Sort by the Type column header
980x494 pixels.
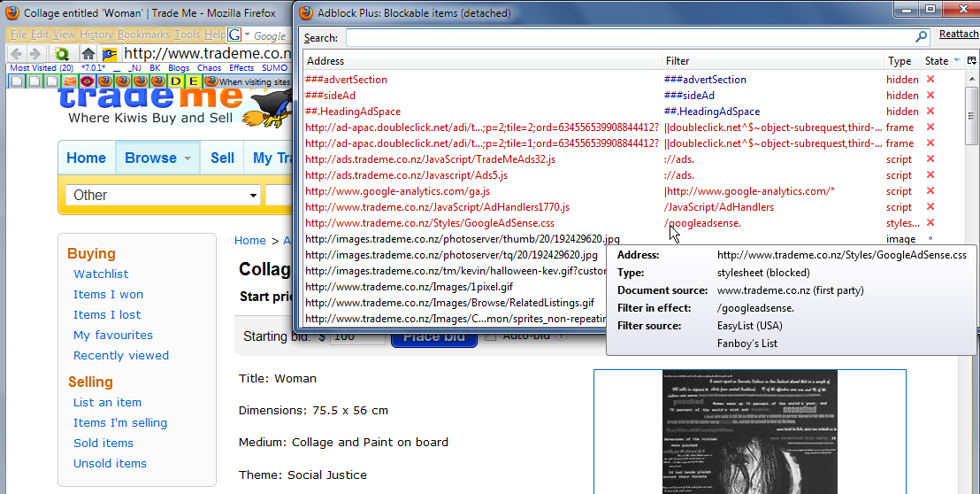coord(902,61)
